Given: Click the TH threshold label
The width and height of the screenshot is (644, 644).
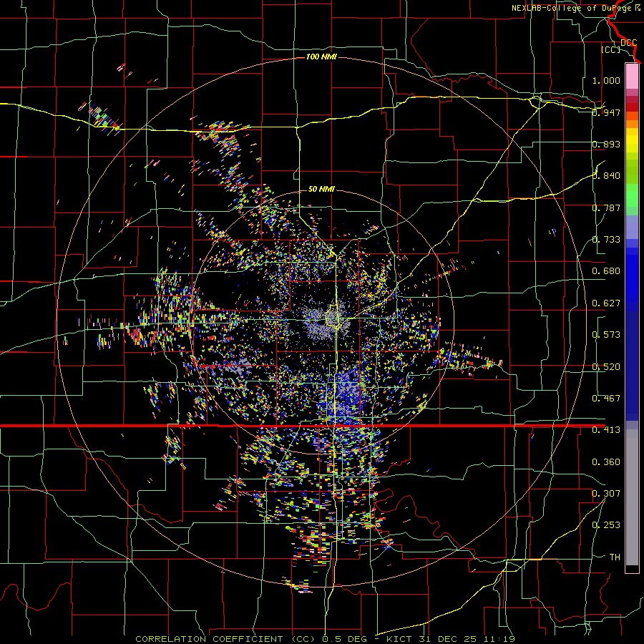Looking at the screenshot, I should click(615, 557).
